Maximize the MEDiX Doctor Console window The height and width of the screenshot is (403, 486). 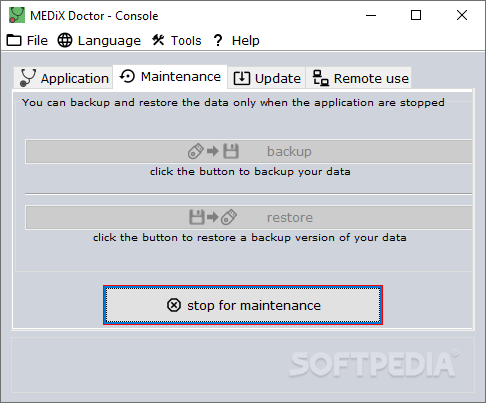pos(416,15)
